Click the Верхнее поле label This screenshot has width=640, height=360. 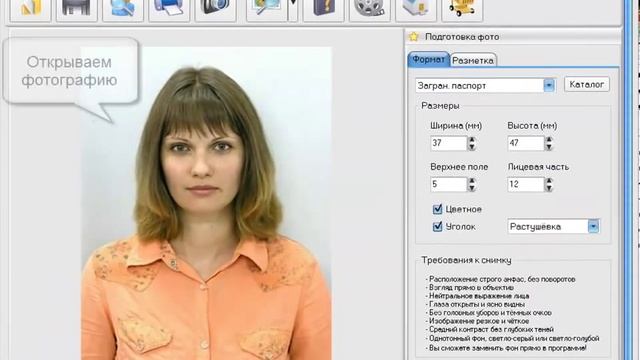pyautogui.click(x=459, y=167)
